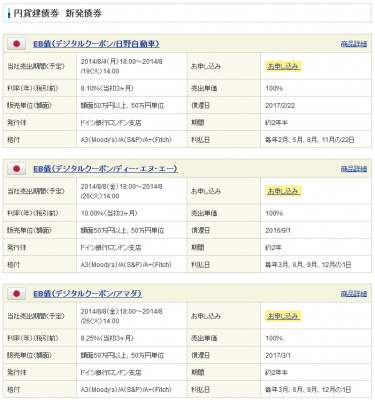Select 毎年2月、5月、8月、11月の22日 text

[309, 140]
